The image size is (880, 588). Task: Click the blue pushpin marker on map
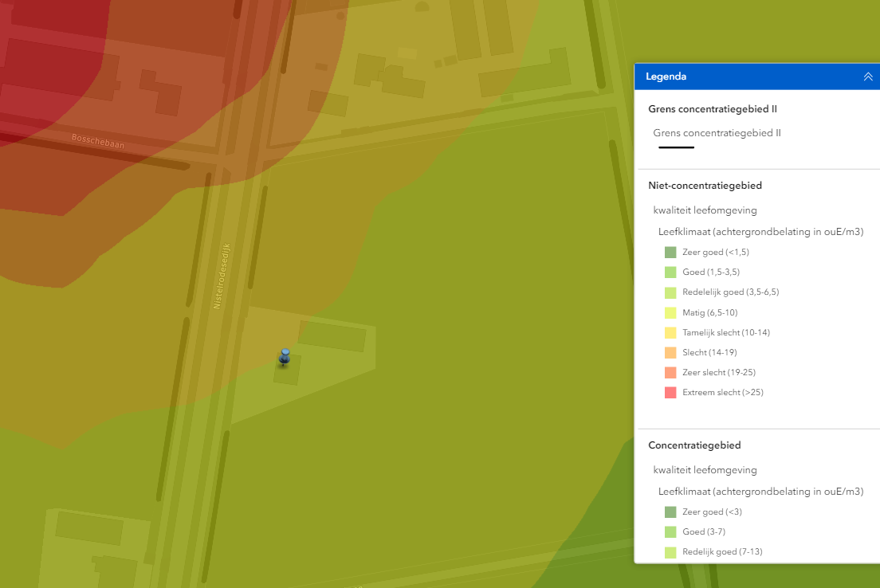click(x=285, y=357)
